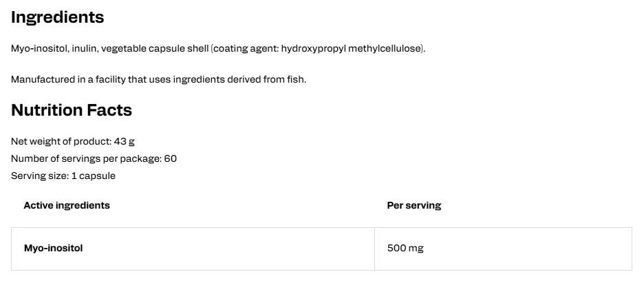Image resolution: width=644 pixels, height=283 pixels.
Task: Click the Myo-inositol table row label
Action: pyautogui.click(x=54, y=249)
